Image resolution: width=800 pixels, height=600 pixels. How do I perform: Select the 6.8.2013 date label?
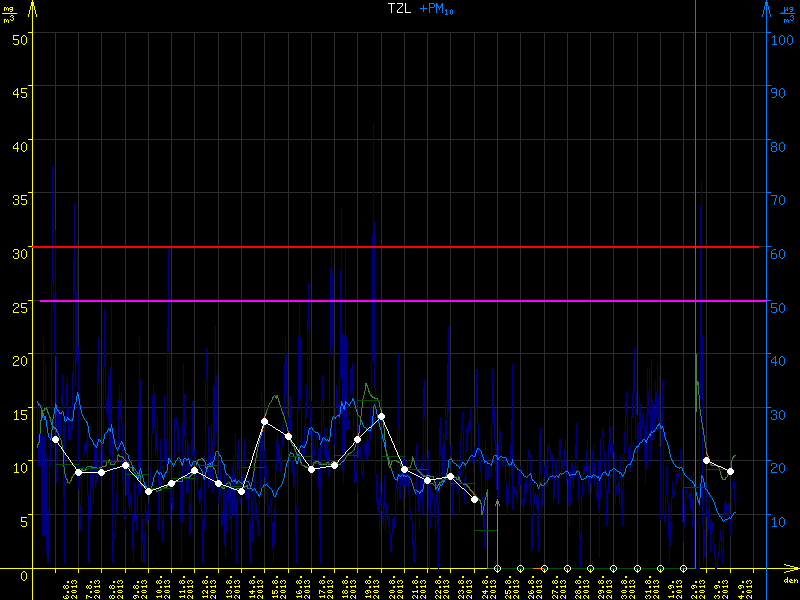[x=67, y=585]
